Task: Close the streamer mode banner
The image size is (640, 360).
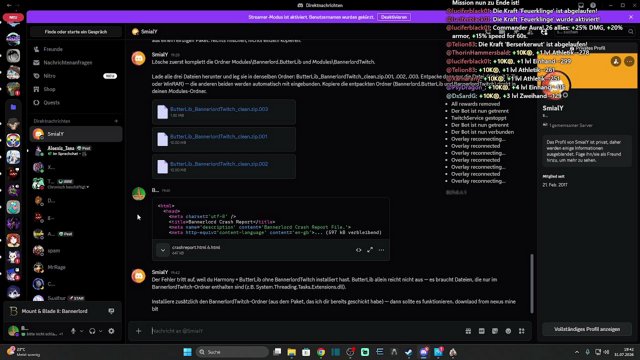Action: click(631, 17)
